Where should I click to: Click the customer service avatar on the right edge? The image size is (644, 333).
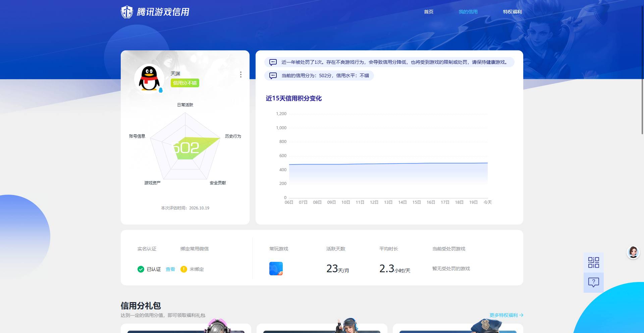click(x=633, y=252)
